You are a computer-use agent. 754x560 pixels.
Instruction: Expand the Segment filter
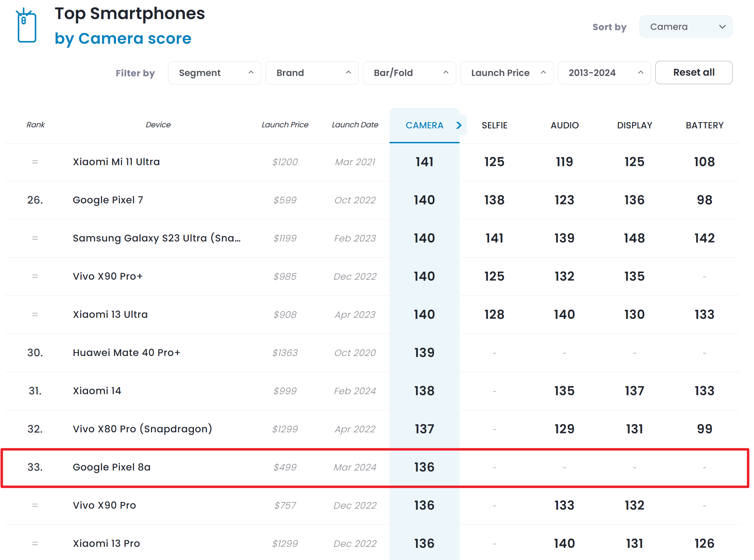click(x=214, y=73)
